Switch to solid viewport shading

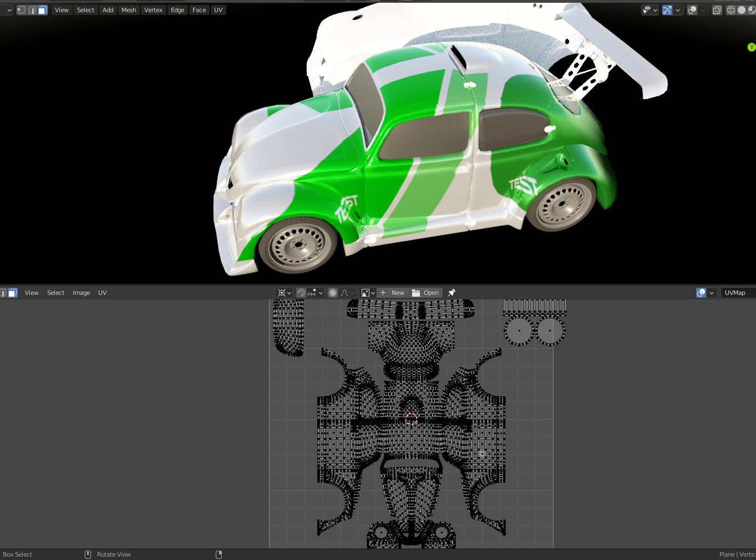click(742, 10)
